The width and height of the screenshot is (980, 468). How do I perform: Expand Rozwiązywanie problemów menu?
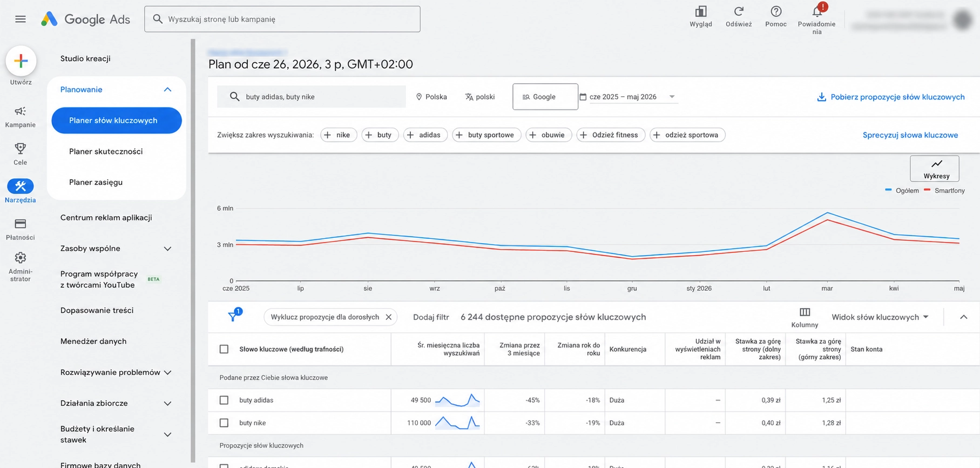(x=167, y=372)
